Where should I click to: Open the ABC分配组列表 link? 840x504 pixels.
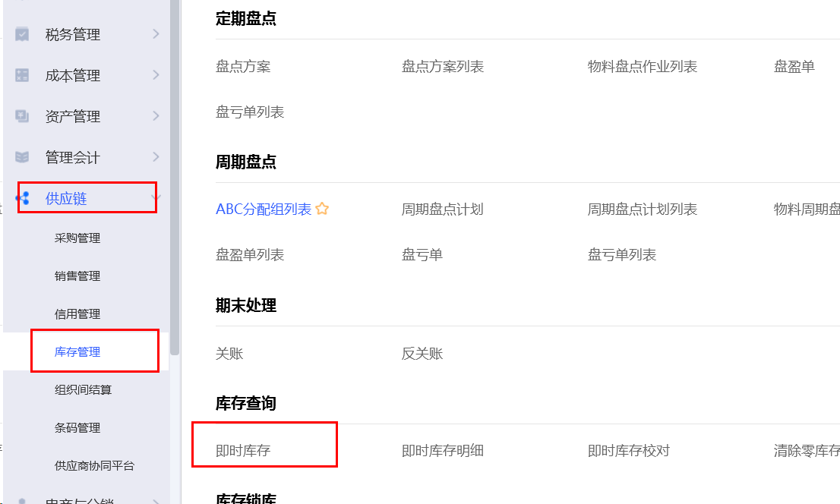pyautogui.click(x=264, y=209)
